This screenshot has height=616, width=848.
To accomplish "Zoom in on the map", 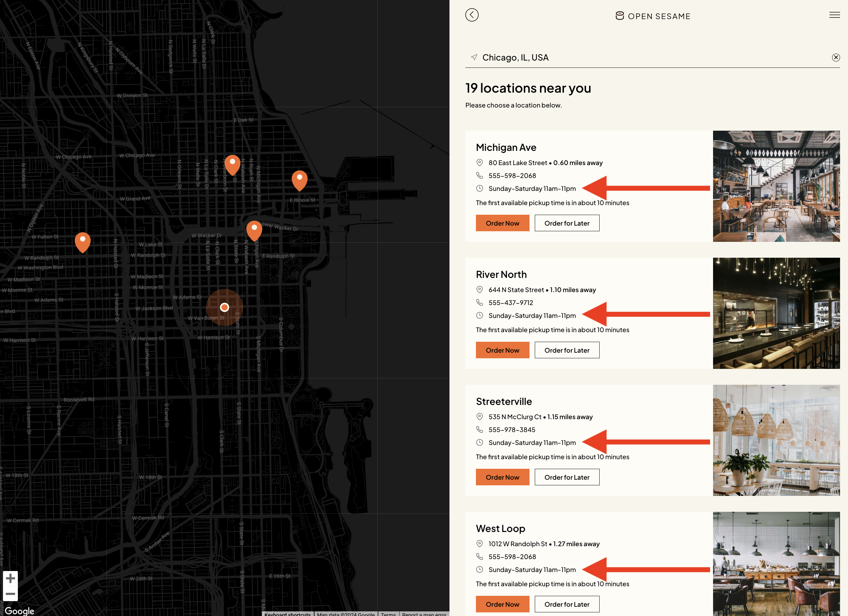I will pos(11,578).
